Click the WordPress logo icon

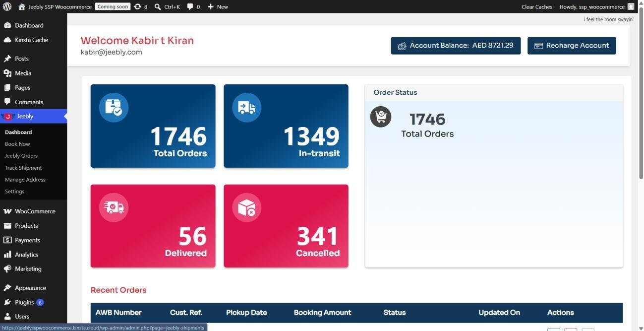[x=7, y=6]
